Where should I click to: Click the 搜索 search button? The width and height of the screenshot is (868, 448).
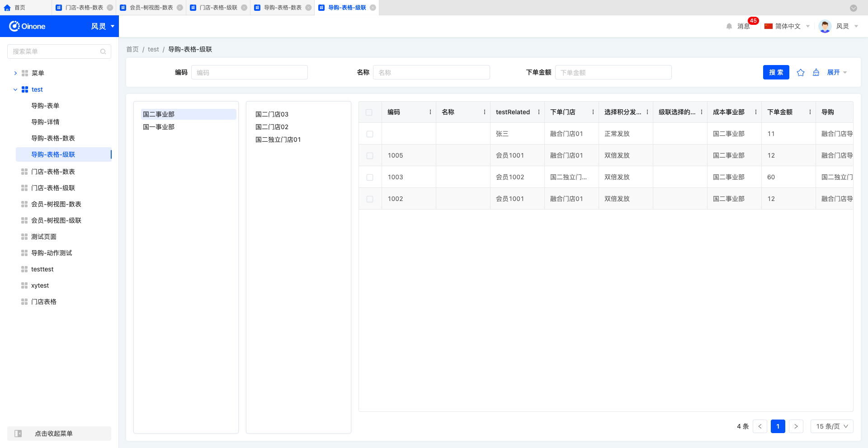point(776,72)
